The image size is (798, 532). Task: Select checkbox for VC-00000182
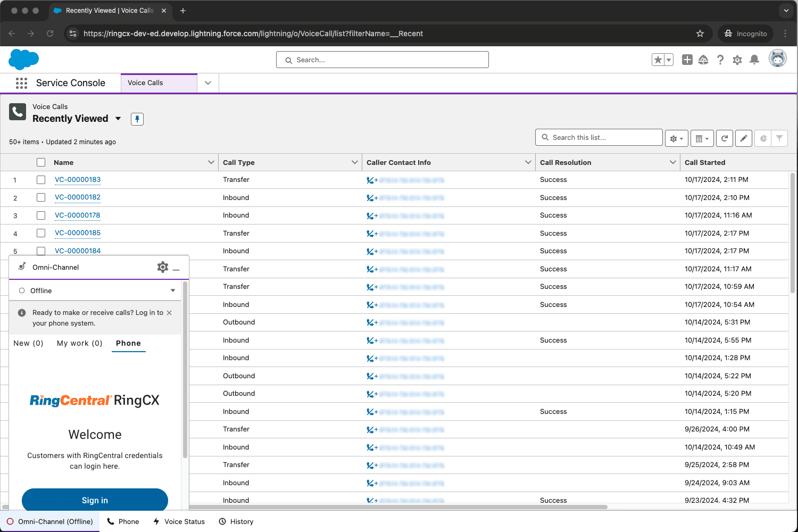41,197
